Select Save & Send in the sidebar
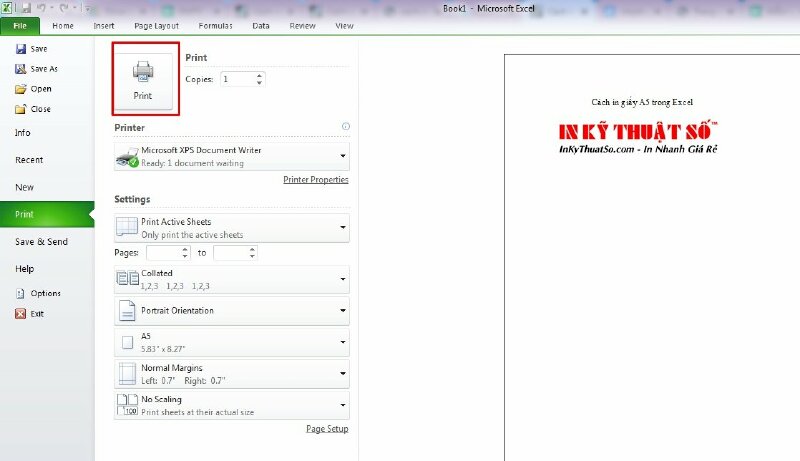 tap(41, 242)
